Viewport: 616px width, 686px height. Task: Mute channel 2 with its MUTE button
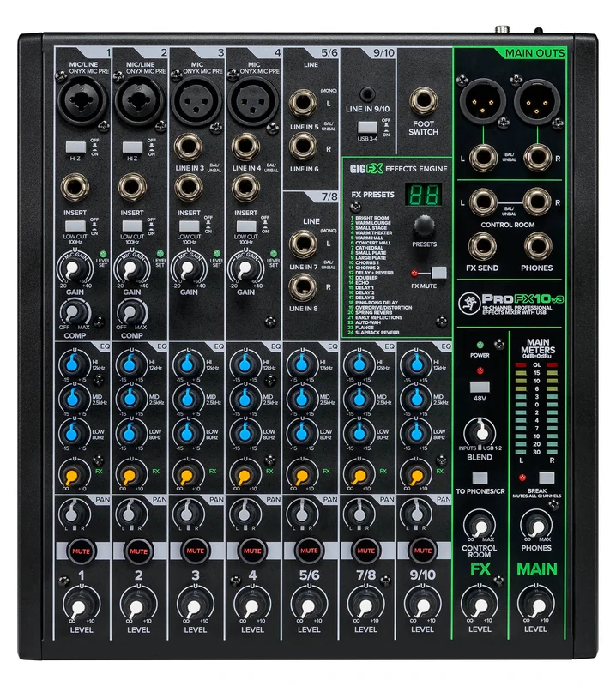pos(138,551)
